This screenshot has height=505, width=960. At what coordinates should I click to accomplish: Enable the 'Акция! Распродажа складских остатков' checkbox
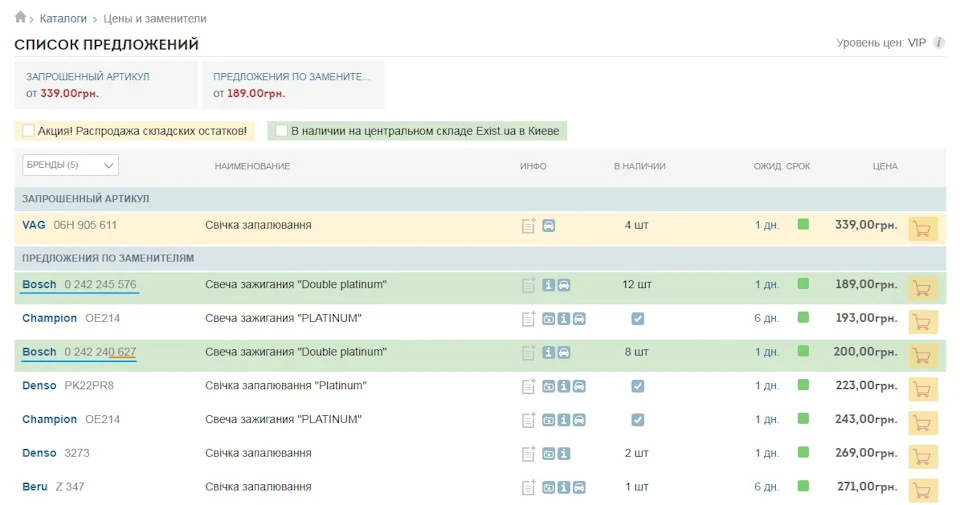(x=28, y=130)
